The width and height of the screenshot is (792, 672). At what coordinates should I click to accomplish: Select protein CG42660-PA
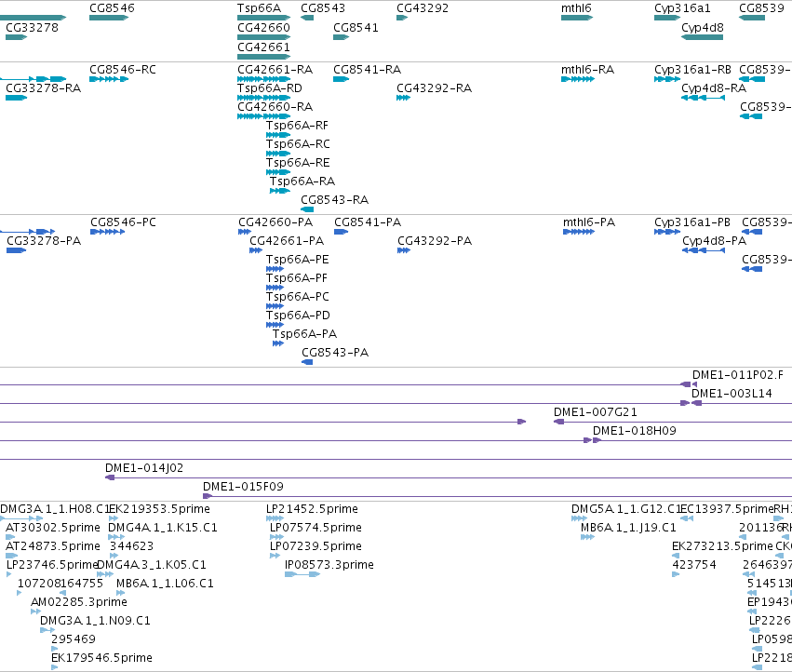pyautogui.click(x=245, y=232)
